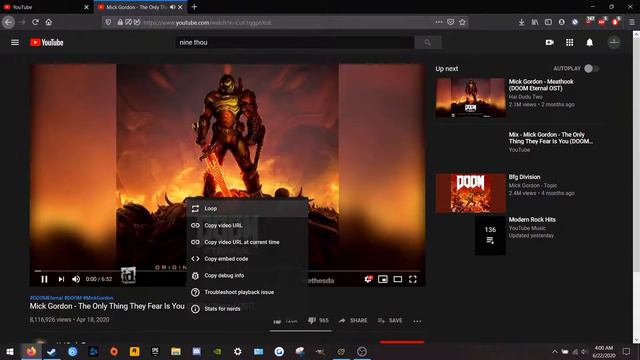Go to YouTube home via logo
Viewport: 640px width, 360px height.
click(47, 42)
